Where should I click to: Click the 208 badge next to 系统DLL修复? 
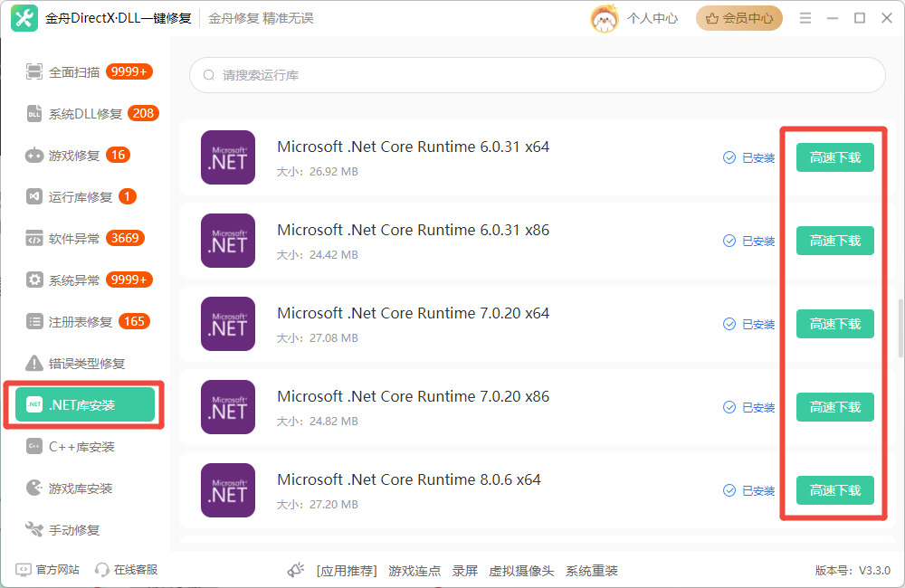(x=143, y=113)
